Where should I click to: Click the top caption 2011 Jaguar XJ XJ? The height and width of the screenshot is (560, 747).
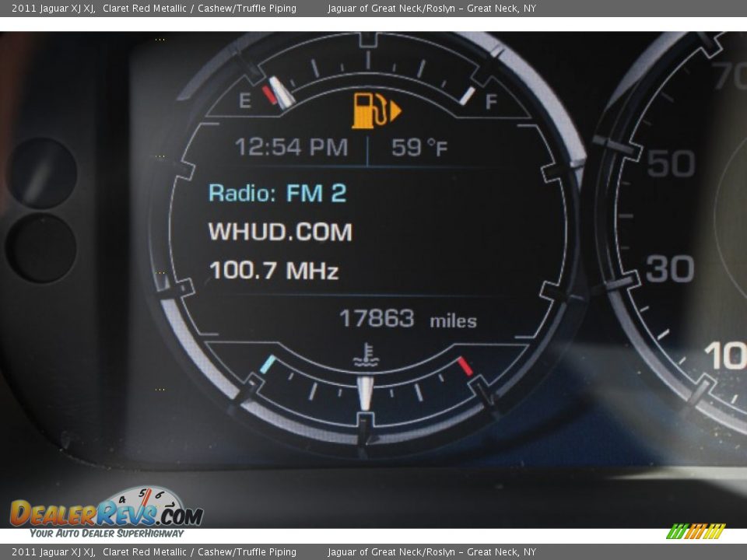(54, 8)
